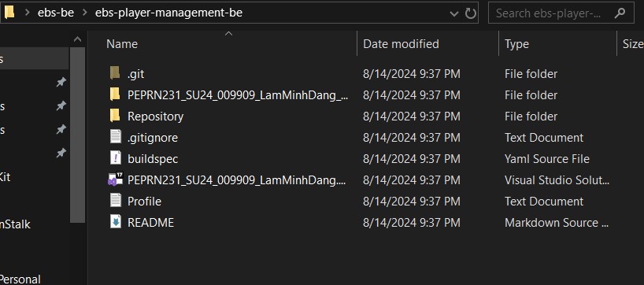Expand chevron after ebs-be in path

84,13
